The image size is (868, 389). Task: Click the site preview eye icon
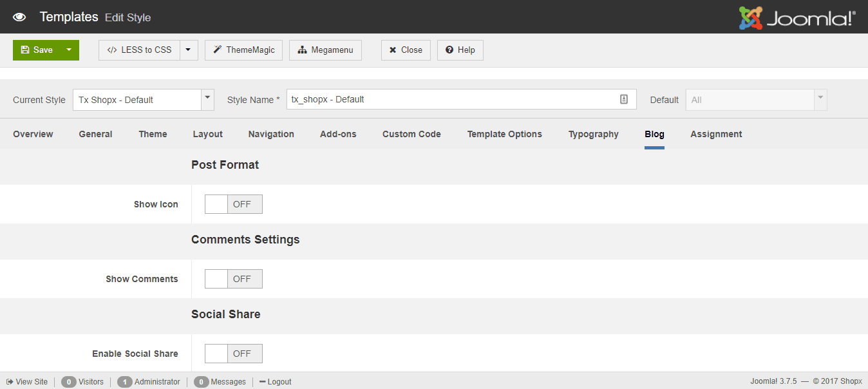click(19, 17)
